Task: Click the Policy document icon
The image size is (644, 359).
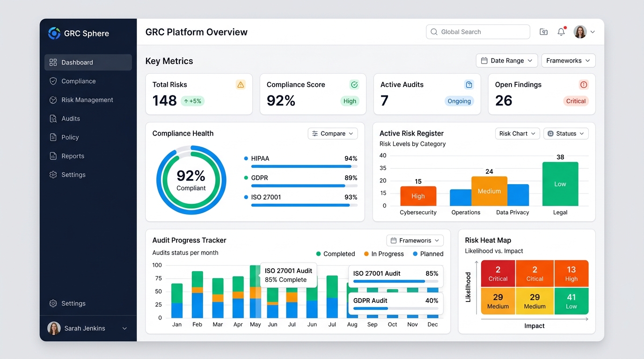Action: click(x=53, y=137)
